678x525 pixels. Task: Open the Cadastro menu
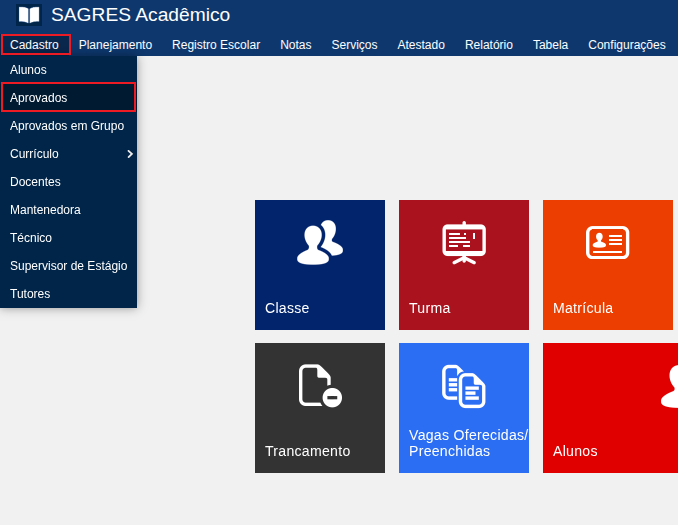[35, 44]
